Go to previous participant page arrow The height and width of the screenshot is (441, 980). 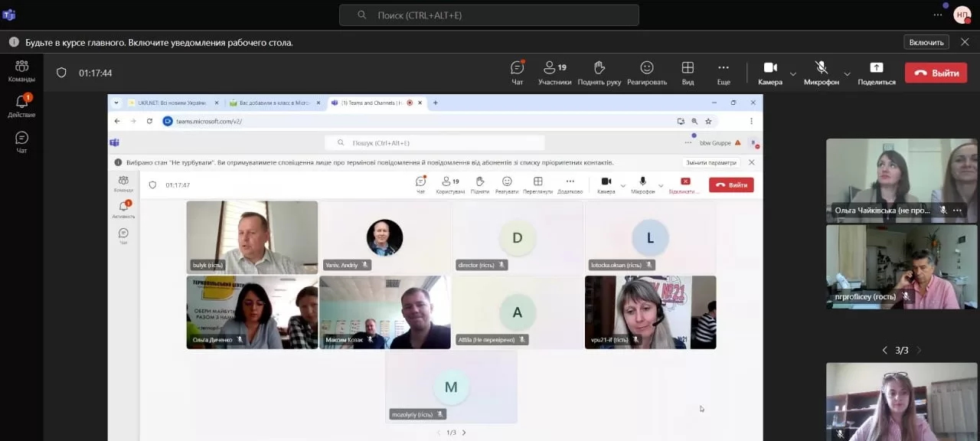click(885, 351)
